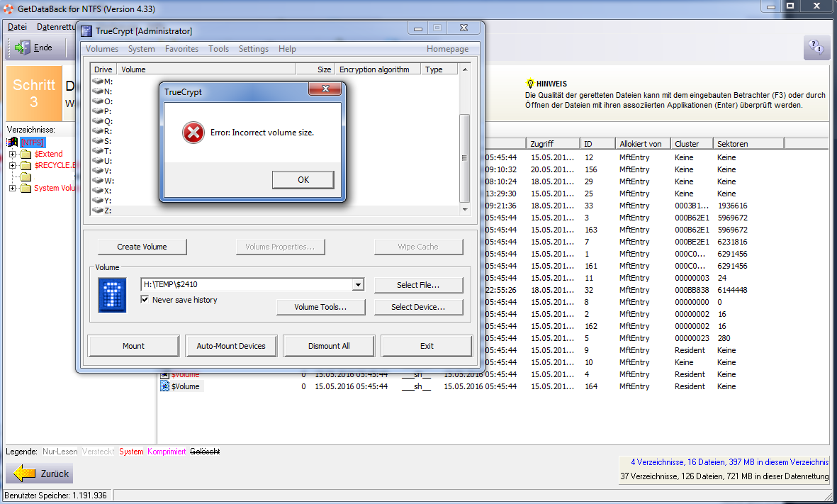This screenshot has height=504, width=837.
Task: Open the volume path history dropdown
Action: 358,284
